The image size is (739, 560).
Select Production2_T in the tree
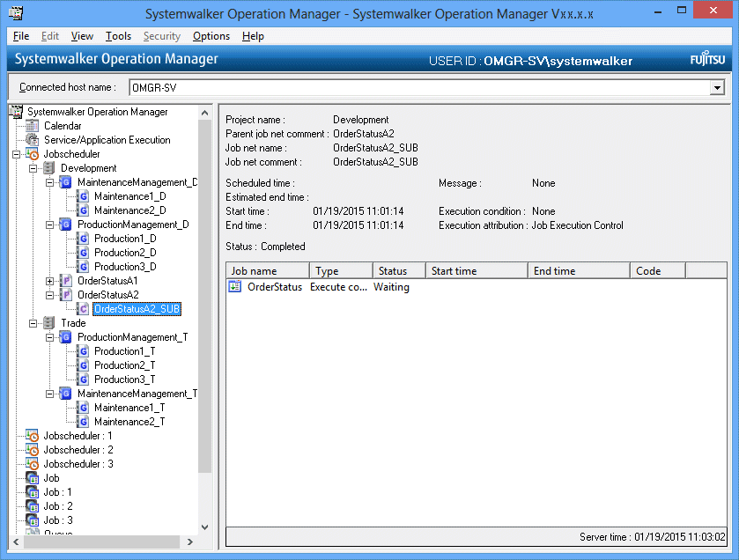124,365
